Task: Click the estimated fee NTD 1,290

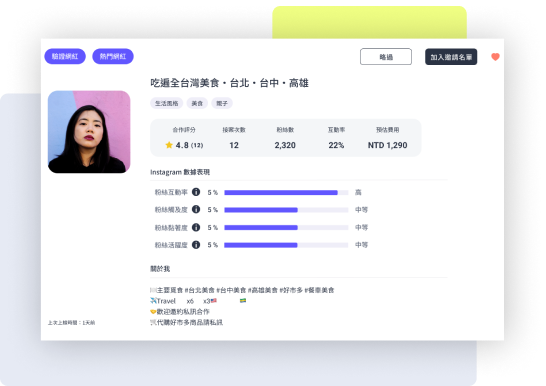Action: point(388,145)
